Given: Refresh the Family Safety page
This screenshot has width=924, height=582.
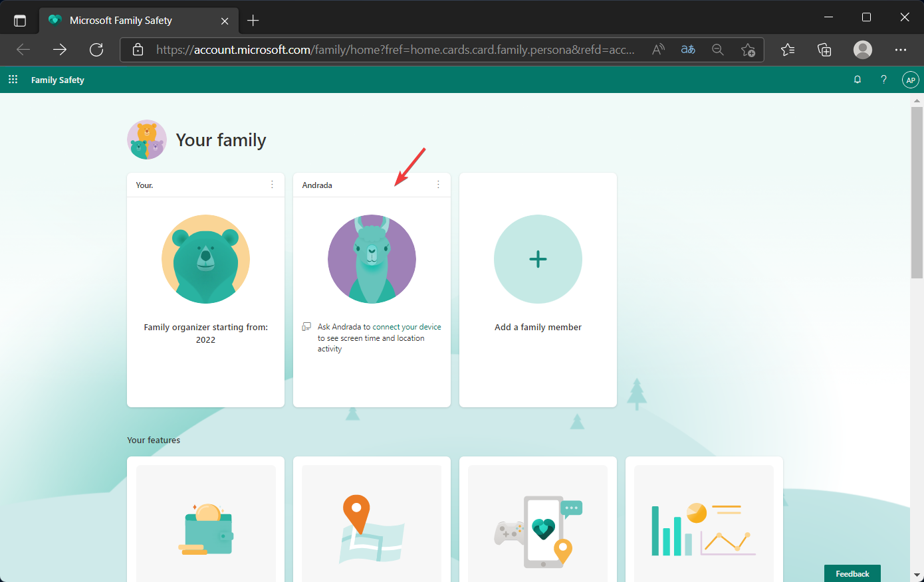Looking at the screenshot, I should click(96, 50).
